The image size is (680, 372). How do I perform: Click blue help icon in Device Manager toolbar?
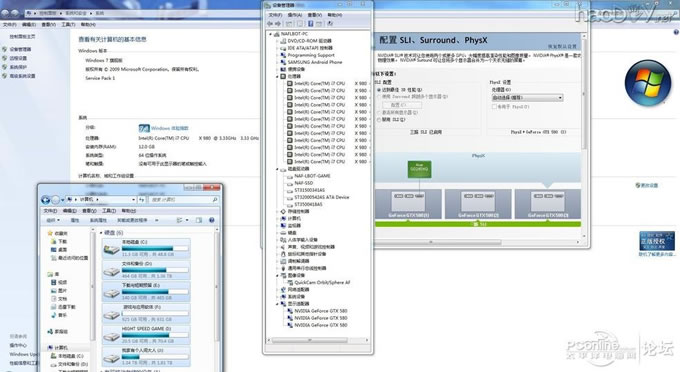[311, 24]
